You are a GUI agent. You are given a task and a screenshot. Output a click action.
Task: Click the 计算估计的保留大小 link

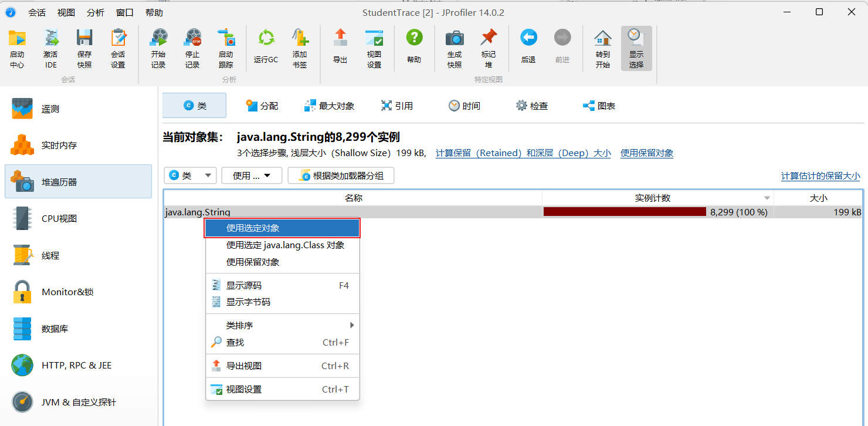(x=820, y=176)
